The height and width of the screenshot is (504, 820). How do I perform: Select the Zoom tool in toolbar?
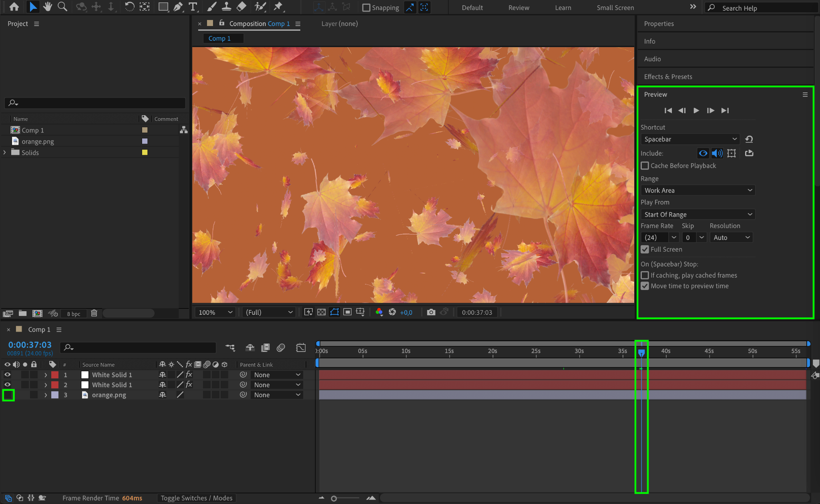(62, 7)
